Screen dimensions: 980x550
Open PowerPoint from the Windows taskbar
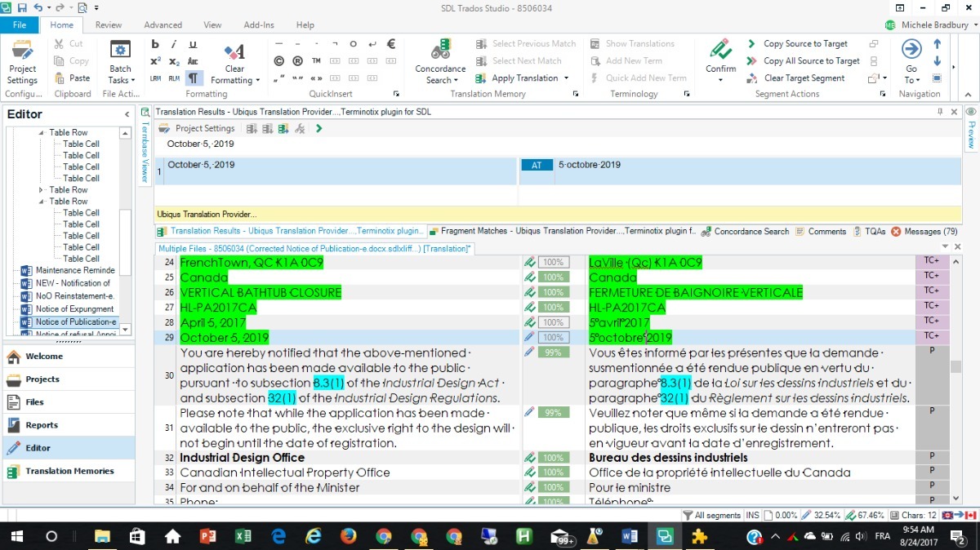pos(207,536)
